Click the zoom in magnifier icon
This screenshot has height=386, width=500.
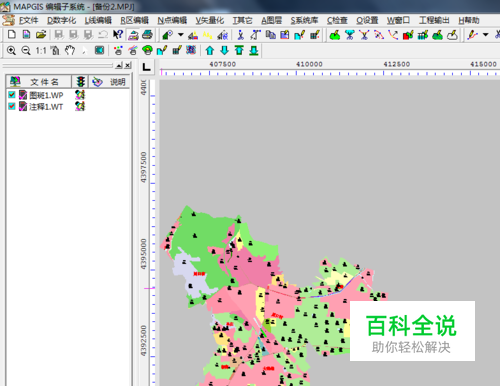[x=11, y=51]
